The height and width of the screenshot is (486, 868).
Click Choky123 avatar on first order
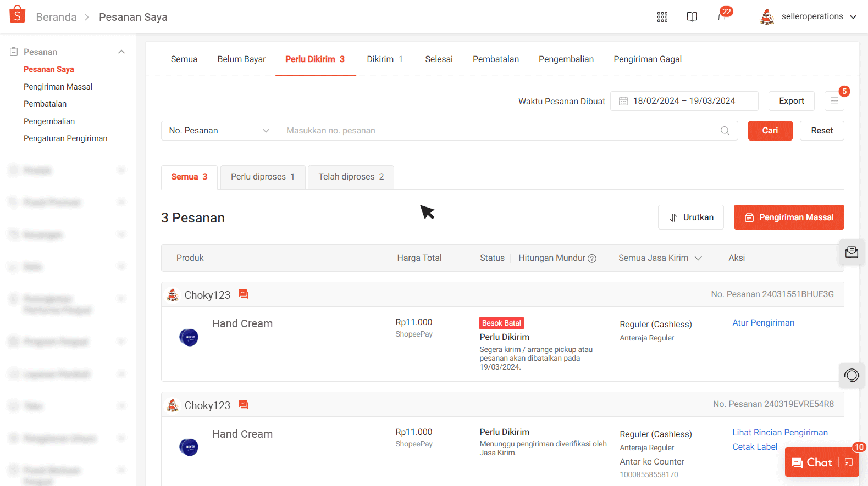173,295
